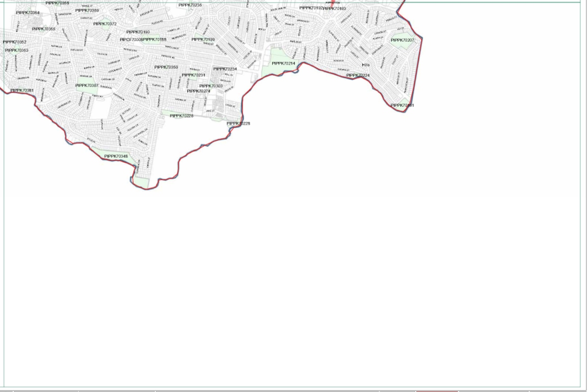Select the PIPPK70359 map label
Viewport: 588px width, 392px height.
pos(87,10)
